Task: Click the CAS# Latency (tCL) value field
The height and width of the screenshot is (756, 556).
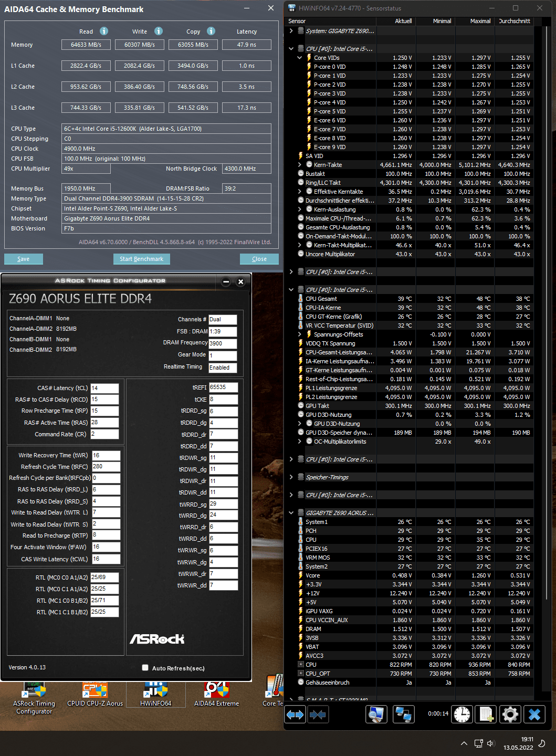Action: (104, 388)
